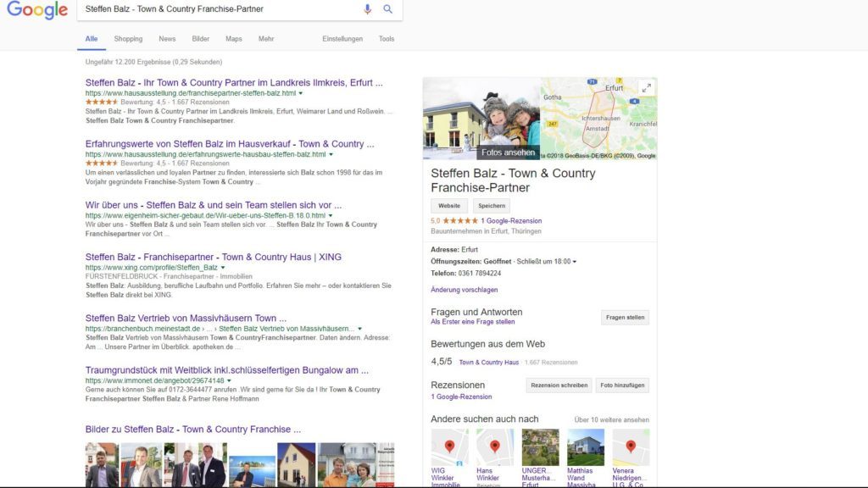
Task: Open image result of family in front of house
Action: click(347, 465)
